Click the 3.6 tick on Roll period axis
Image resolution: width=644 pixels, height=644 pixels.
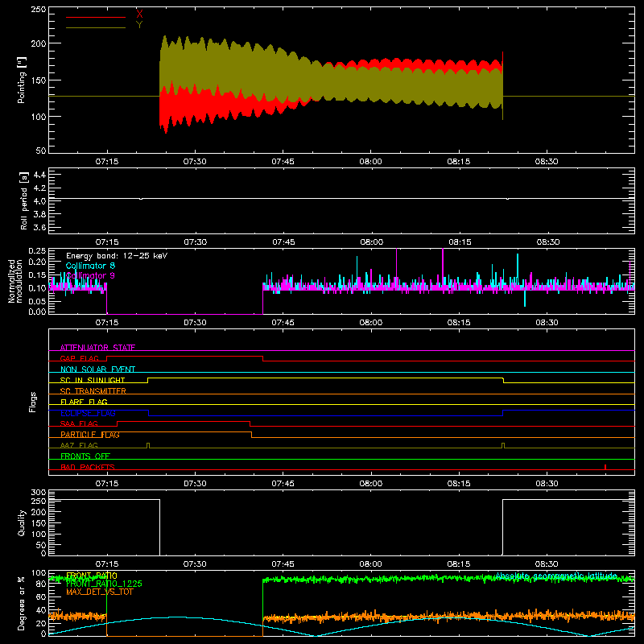coord(39,227)
